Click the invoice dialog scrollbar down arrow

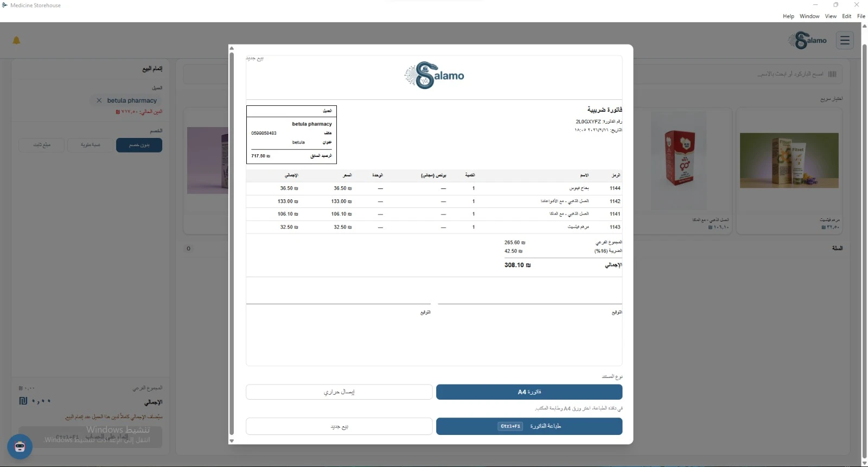coord(232,440)
